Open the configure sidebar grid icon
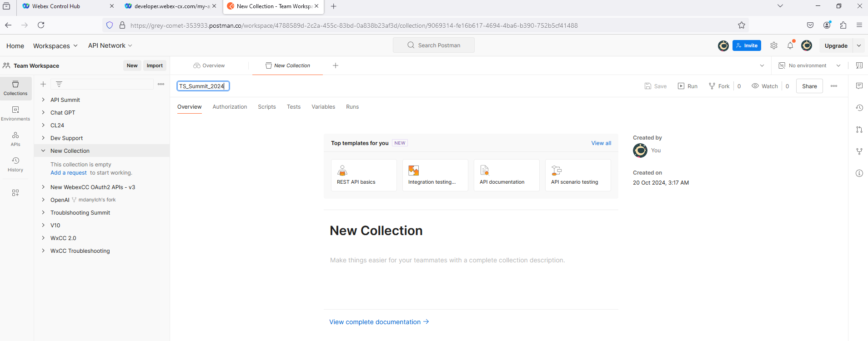This screenshot has height=341, width=868. point(15,193)
